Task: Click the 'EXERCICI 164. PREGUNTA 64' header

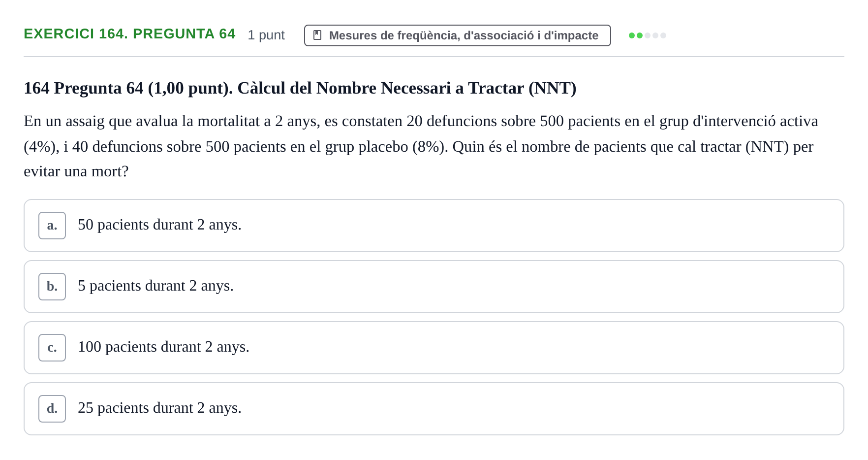Action: tap(129, 34)
